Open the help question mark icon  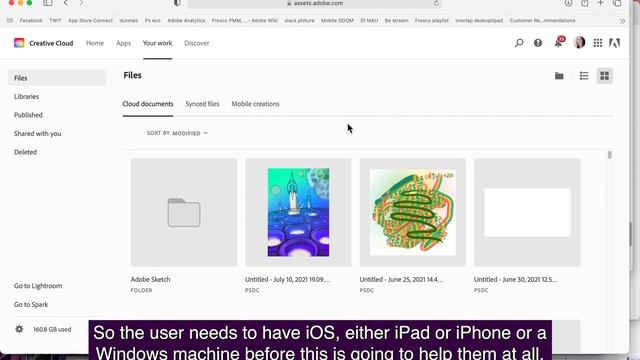point(538,43)
